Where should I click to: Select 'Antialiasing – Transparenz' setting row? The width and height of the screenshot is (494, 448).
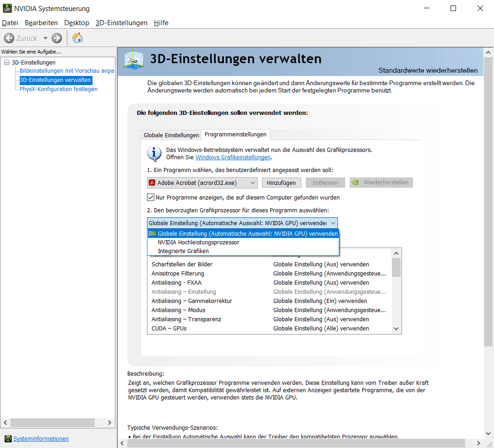pyautogui.click(x=269, y=319)
